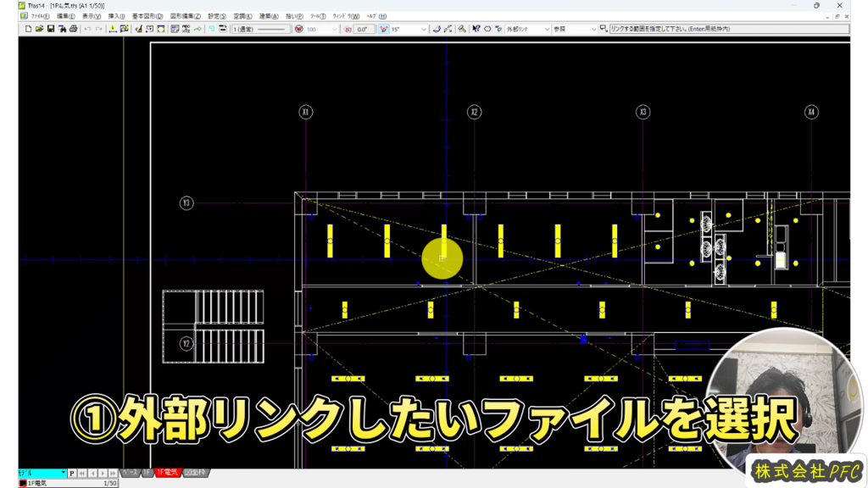Open the 基本図形(D) menu
The image size is (868, 488).
pos(147,16)
